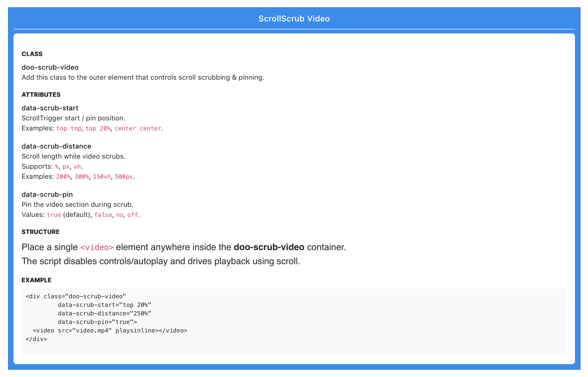Click the <video> inline code tag

97,248
